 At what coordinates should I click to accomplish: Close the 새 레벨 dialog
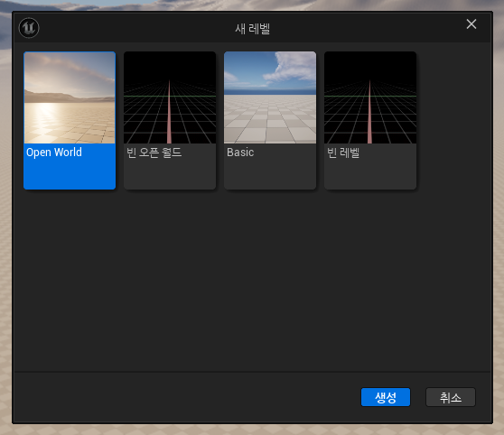coord(471,23)
